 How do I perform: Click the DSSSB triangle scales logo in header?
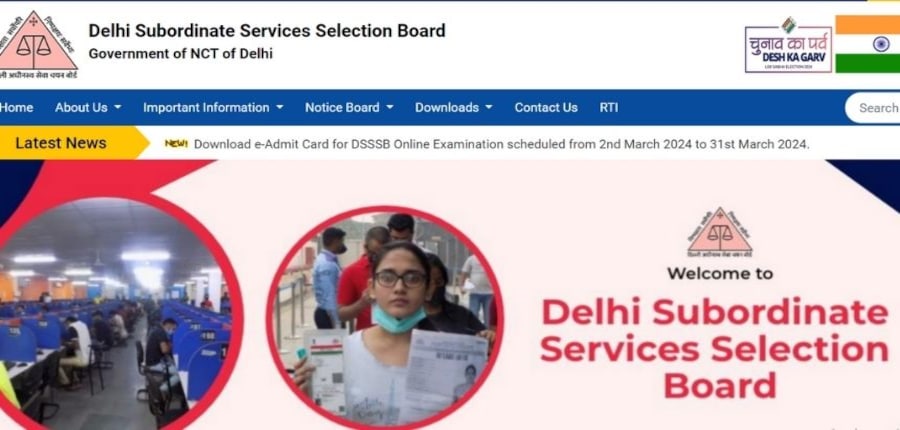click(x=37, y=45)
